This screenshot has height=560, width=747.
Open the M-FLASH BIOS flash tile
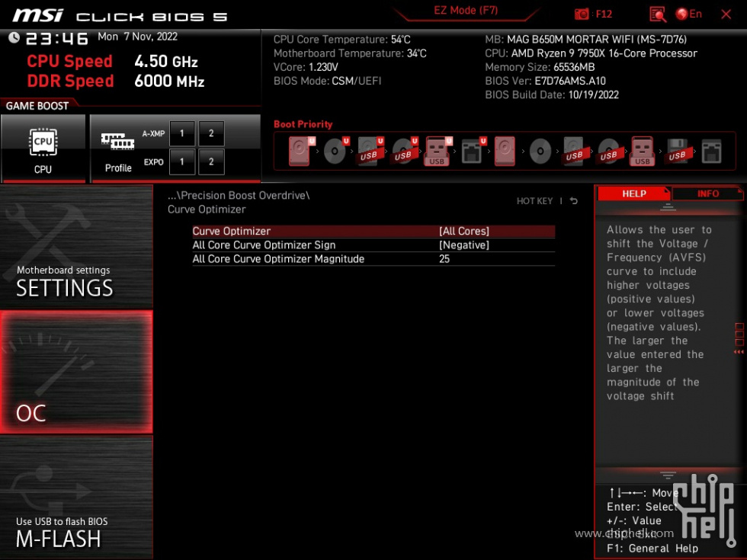(76, 497)
